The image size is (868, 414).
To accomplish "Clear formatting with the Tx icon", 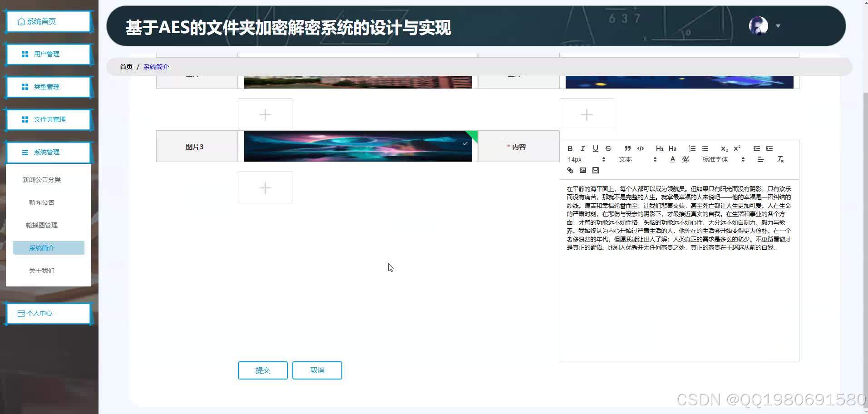I will point(780,160).
